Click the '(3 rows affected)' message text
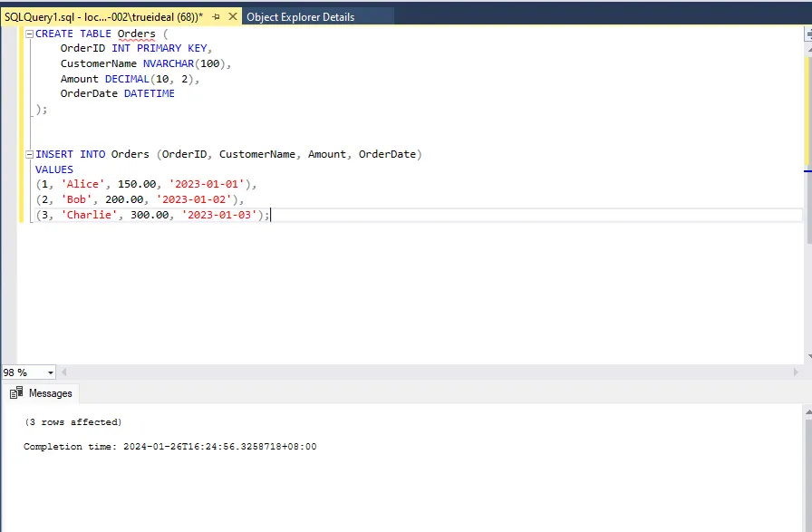This screenshot has width=812, height=532. [x=73, y=422]
